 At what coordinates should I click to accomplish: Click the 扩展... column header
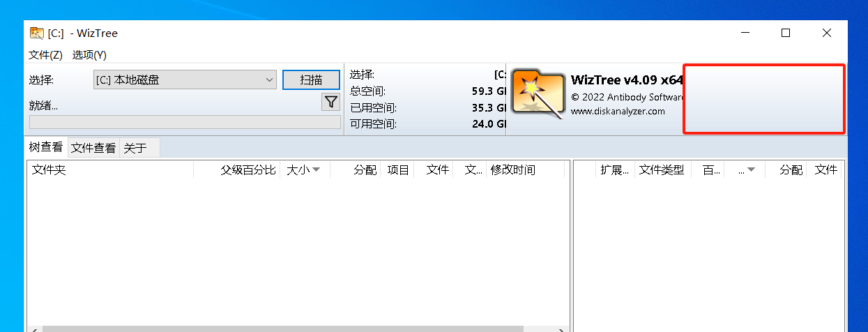(614, 169)
